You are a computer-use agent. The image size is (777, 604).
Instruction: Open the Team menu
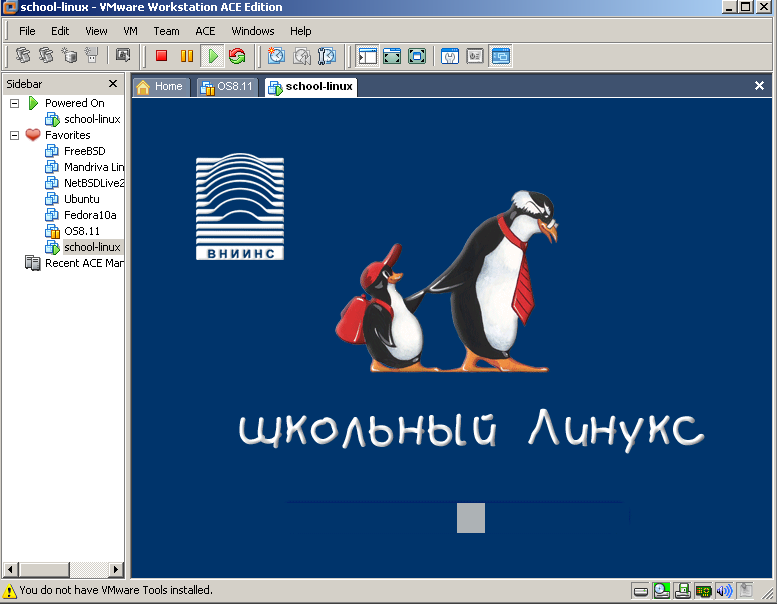pos(166,31)
